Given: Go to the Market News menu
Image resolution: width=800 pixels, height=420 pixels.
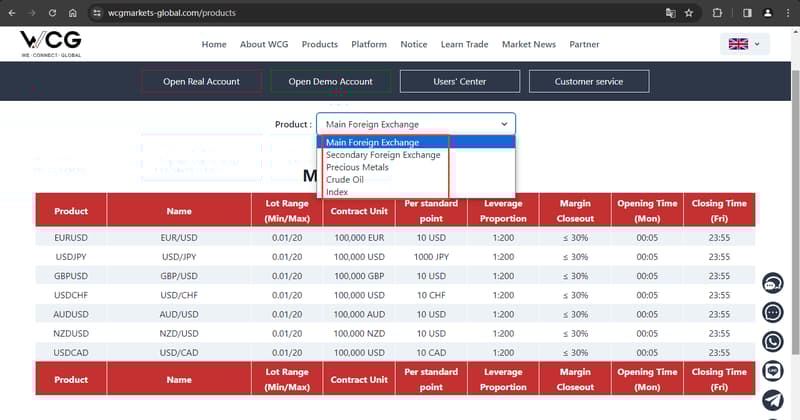Looking at the screenshot, I should point(529,44).
